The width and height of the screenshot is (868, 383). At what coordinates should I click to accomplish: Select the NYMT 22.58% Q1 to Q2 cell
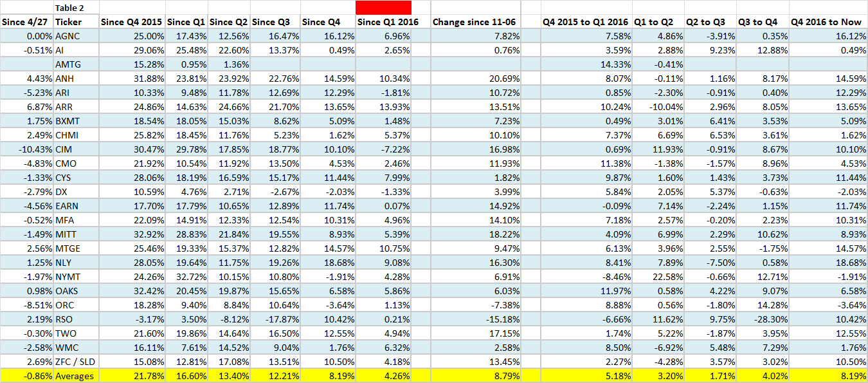click(658, 277)
